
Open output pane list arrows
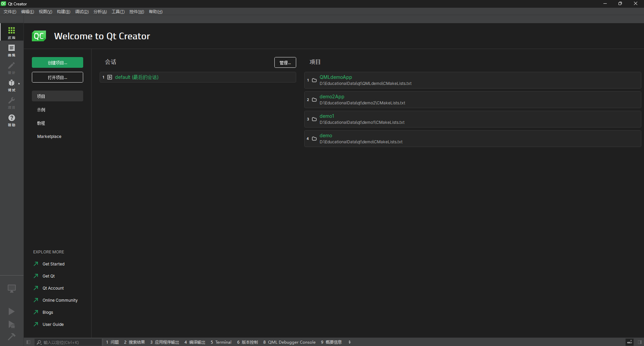(350, 342)
